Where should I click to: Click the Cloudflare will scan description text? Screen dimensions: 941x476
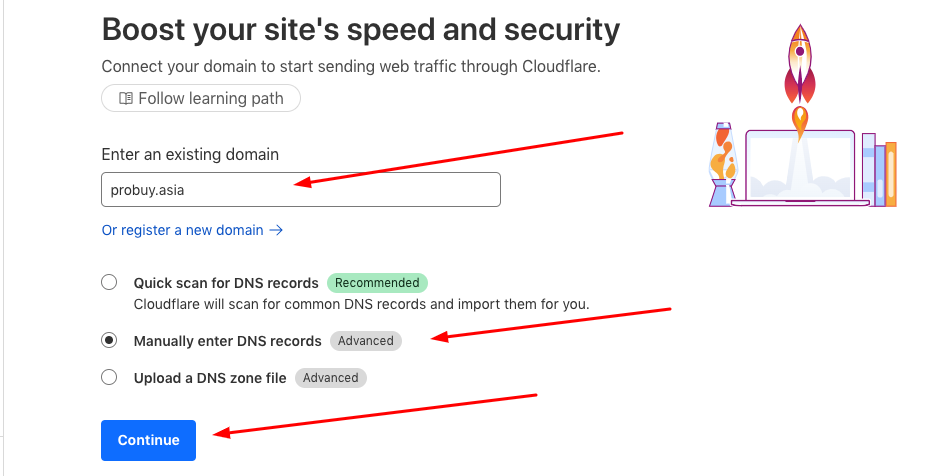(x=361, y=304)
